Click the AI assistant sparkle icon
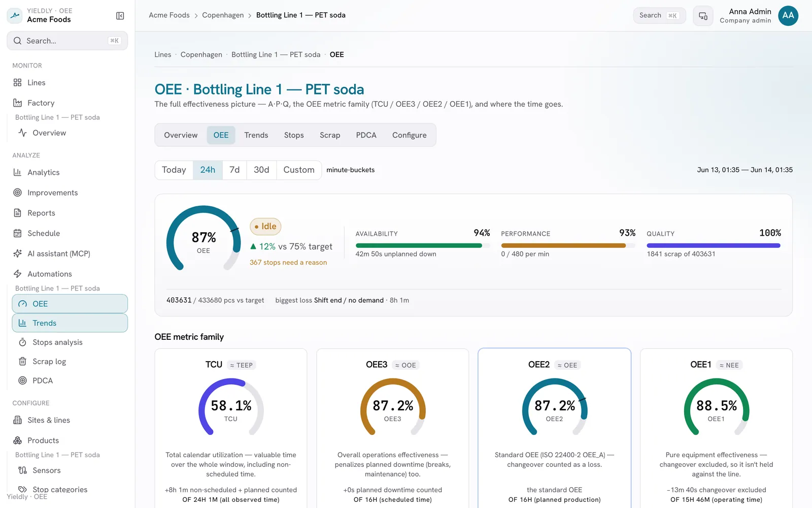Image resolution: width=812 pixels, height=508 pixels. coord(17,253)
